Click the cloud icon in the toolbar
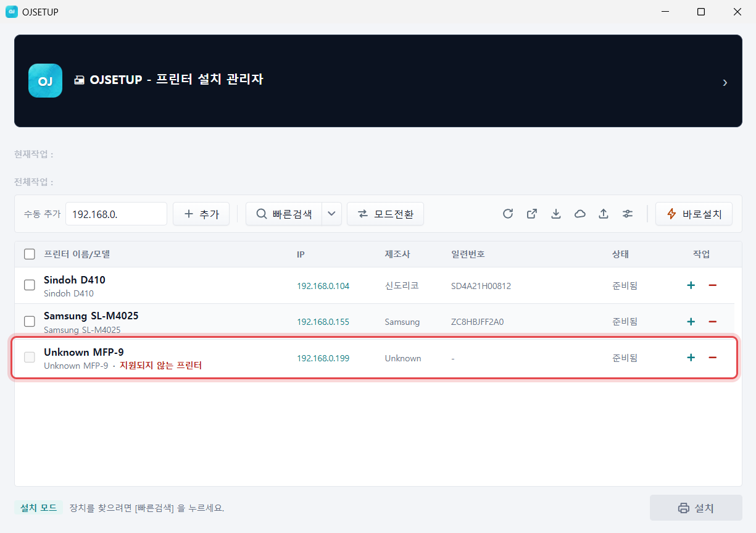The height and width of the screenshot is (533, 756). [x=580, y=214]
